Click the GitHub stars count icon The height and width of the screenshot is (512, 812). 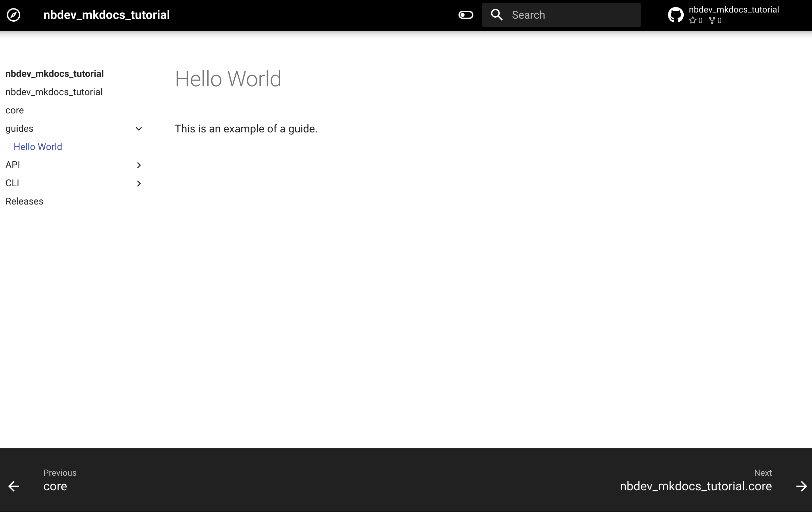[x=693, y=20]
